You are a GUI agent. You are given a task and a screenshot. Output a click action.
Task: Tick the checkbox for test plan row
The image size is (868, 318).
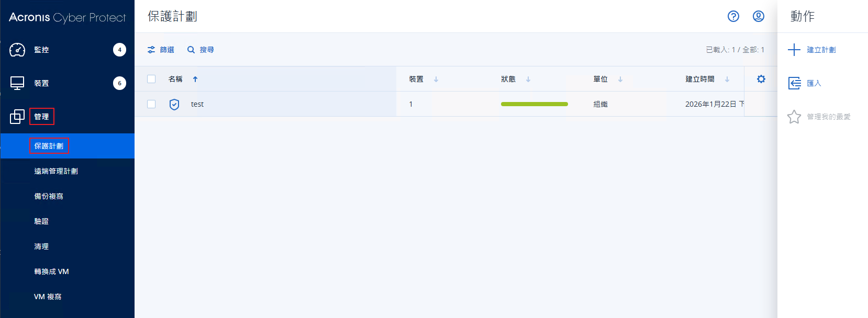(151, 104)
